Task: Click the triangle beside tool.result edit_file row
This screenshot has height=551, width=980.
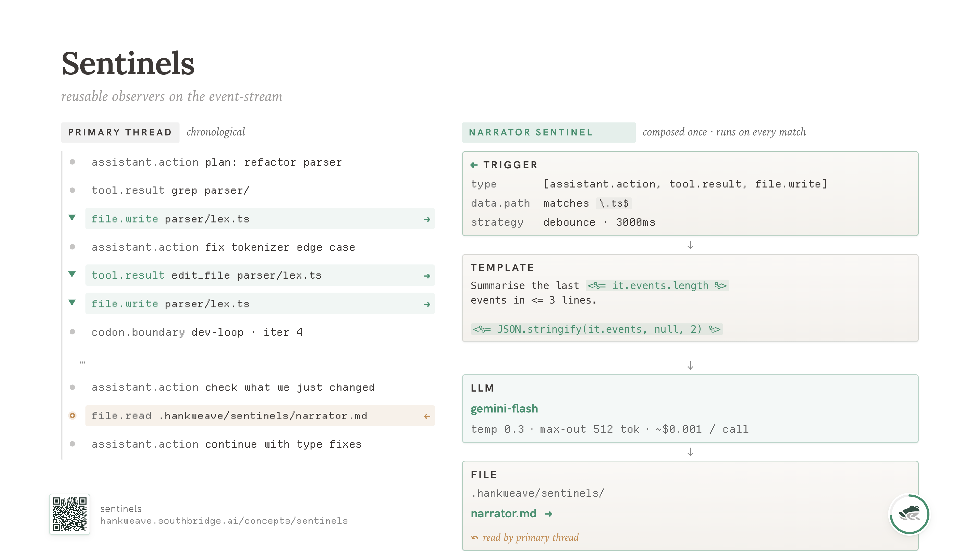Action: pos(72,274)
